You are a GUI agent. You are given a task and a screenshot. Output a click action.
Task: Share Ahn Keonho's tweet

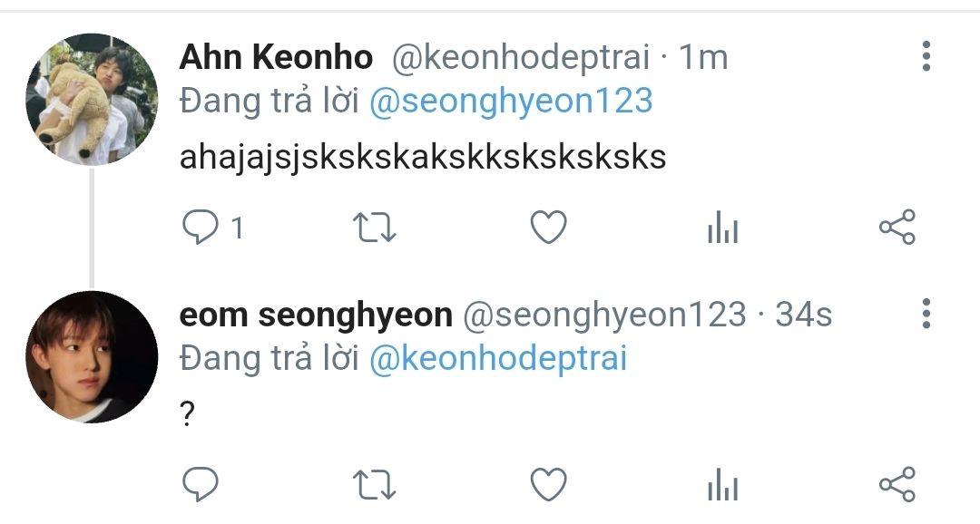click(x=897, y=228)
